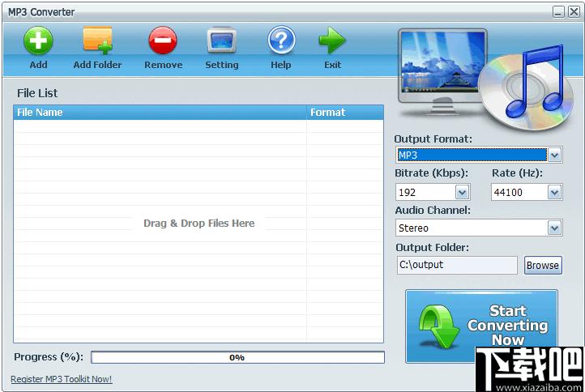585x392 pixels.
Task: Click the File Name column header
Action: 160,113
